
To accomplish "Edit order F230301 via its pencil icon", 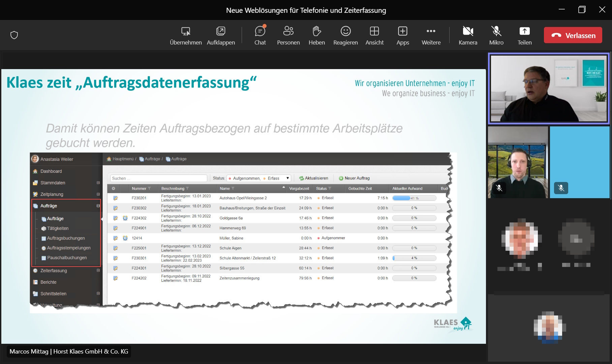I will [115, 258].
